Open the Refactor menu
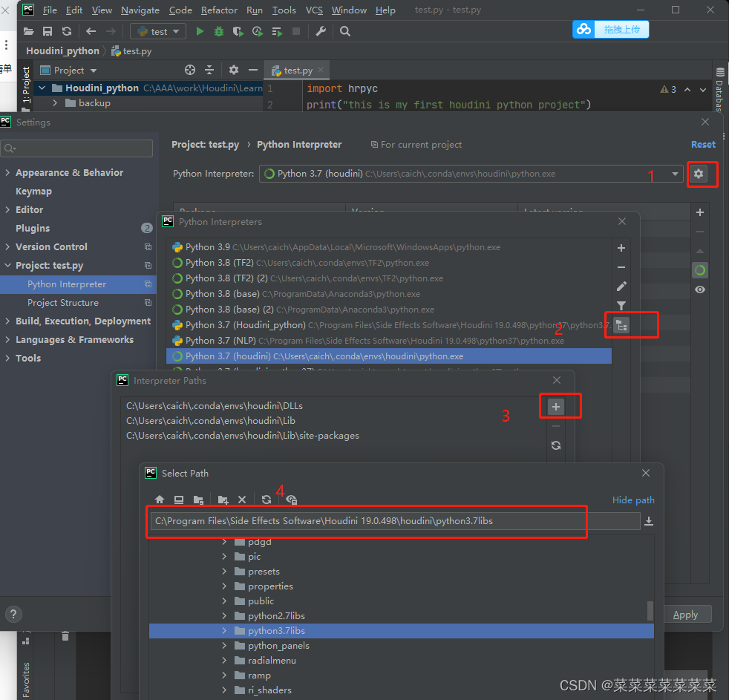Screen dimensions: 729x700 coord(219,10)
